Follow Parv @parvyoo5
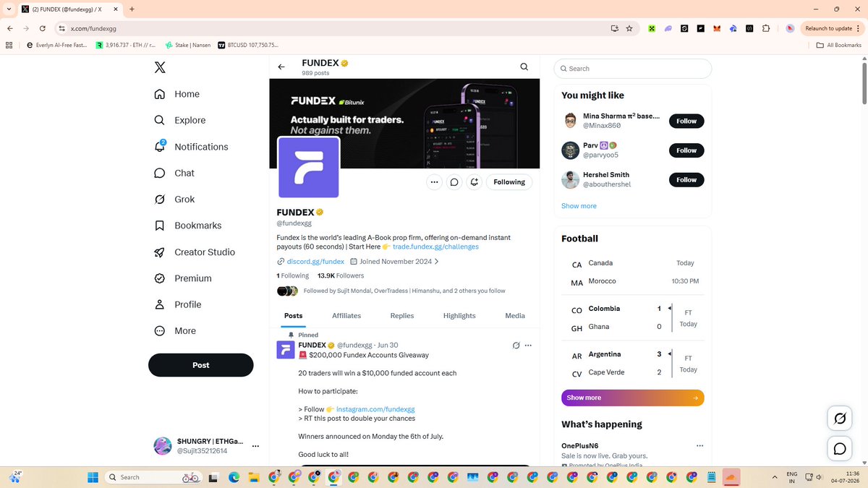This screenshot has width=868, height=488. (686, 150)
